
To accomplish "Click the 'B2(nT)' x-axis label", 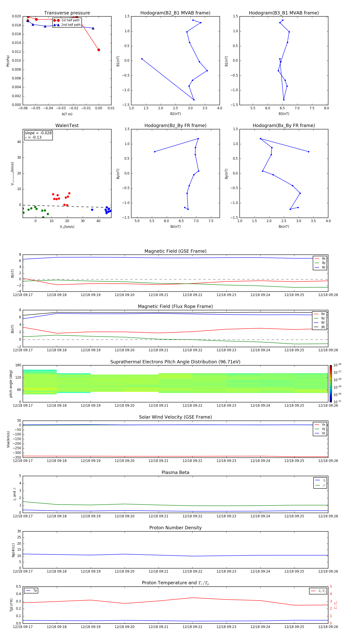I will pyautogui.click(x=175, y=114).
